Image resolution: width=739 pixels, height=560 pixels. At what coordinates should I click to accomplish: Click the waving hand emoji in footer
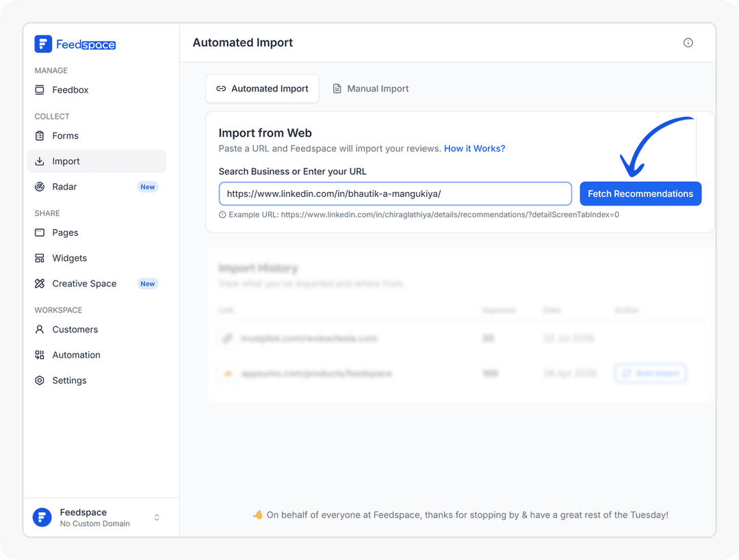[x=258, y=515]
